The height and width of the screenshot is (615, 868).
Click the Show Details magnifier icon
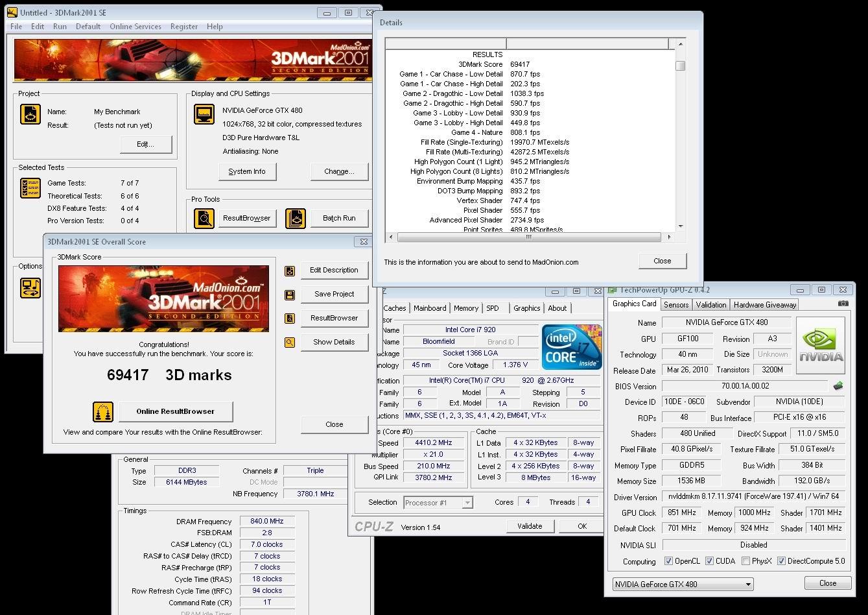[x=290, y=343]
